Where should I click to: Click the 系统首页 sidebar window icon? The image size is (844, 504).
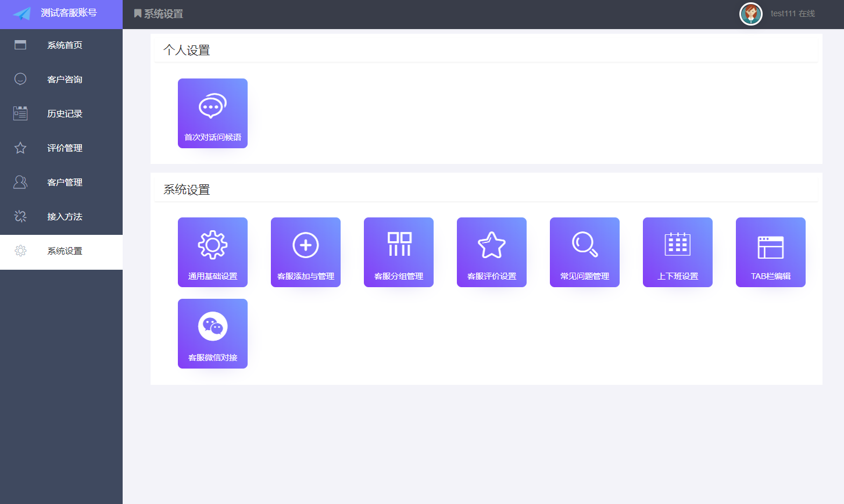[20, 45]
